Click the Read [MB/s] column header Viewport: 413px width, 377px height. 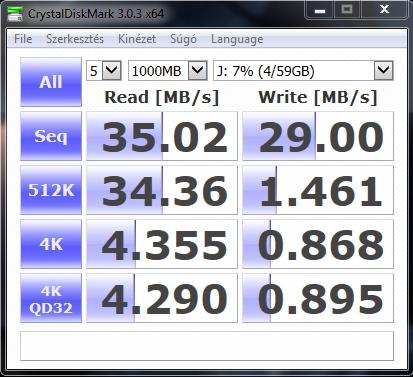[162, 97]
